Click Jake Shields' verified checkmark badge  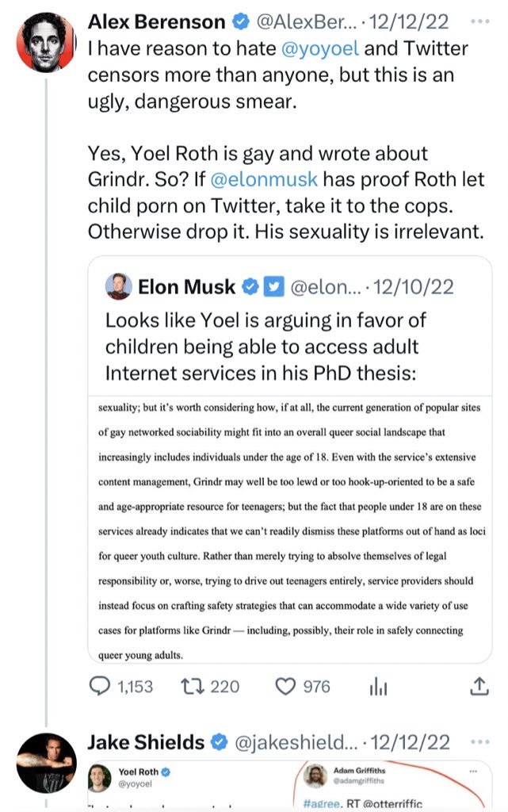(219, 742)
